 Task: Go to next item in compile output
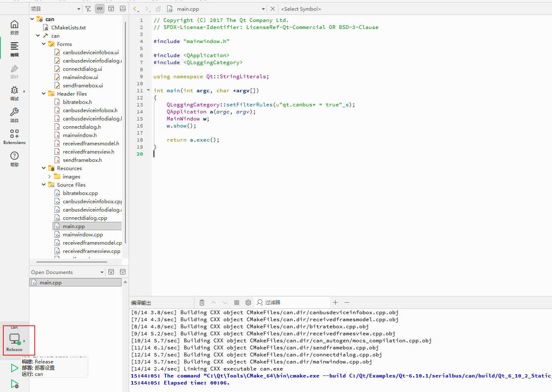[x=225, y=303]
